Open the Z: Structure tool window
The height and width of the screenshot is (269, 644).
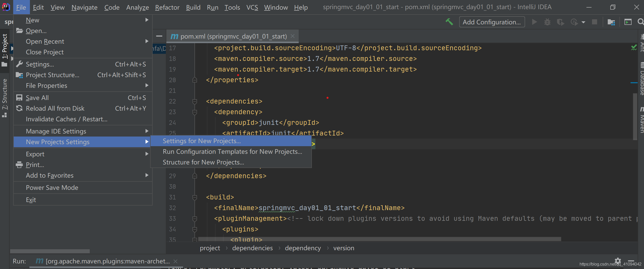pyautogui.click(x=5, y=98)
